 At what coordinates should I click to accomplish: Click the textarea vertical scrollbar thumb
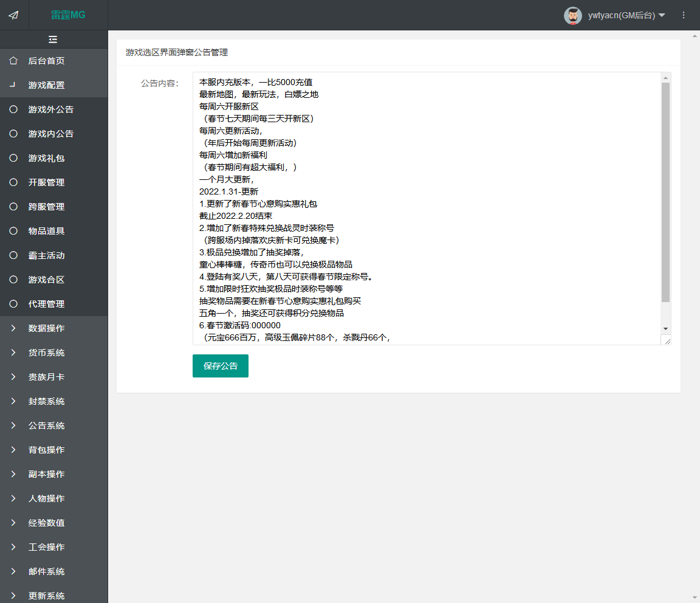click(x=665, y=192)
